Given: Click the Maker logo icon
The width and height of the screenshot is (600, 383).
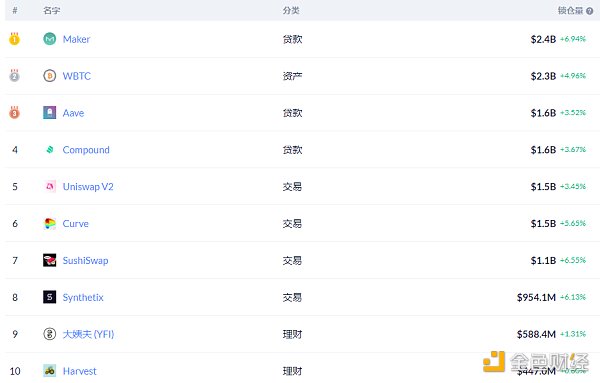Looking at the screenshot, I should pos(49,39).
